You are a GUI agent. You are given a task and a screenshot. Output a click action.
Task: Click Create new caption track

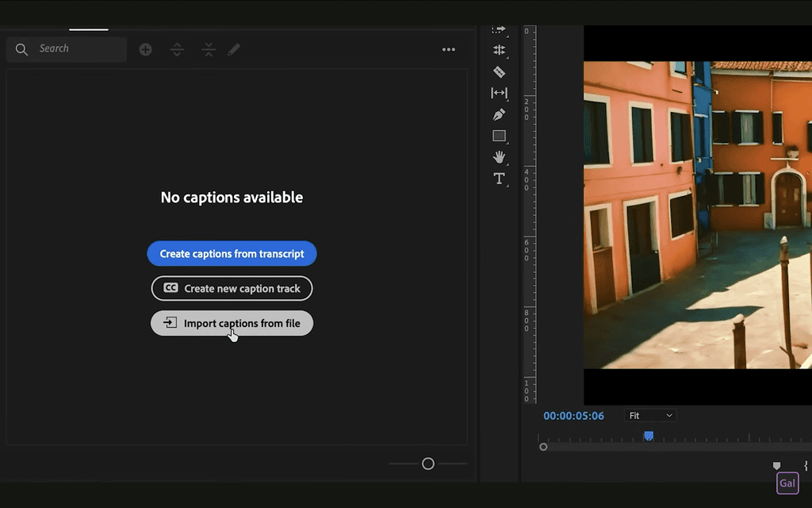click(232, 288)
